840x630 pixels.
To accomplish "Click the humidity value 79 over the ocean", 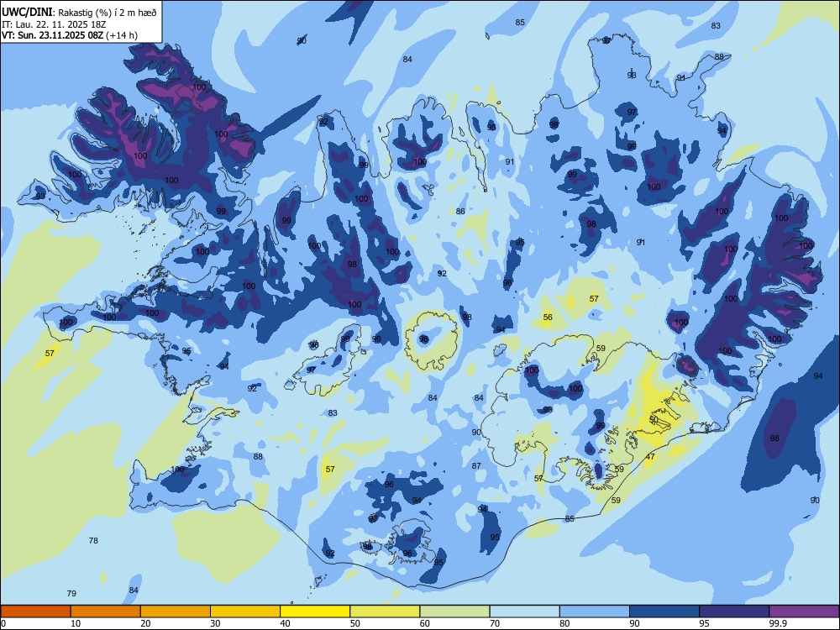I will [x=71, y=593].
